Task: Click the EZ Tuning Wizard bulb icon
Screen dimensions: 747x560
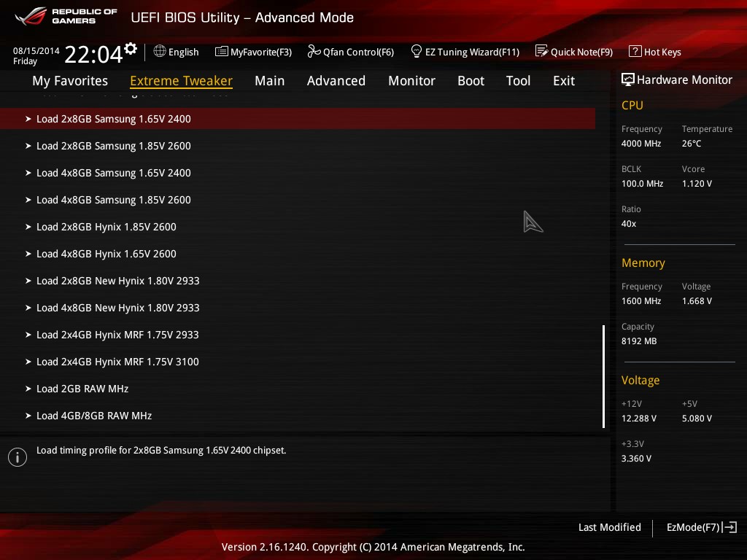Action: click(x=417, y=51)
